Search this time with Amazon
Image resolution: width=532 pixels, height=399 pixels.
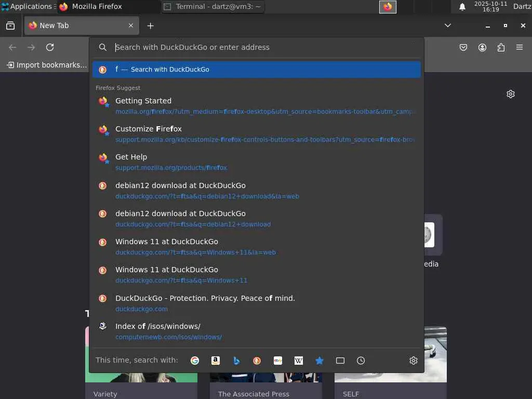coord(216,361)
